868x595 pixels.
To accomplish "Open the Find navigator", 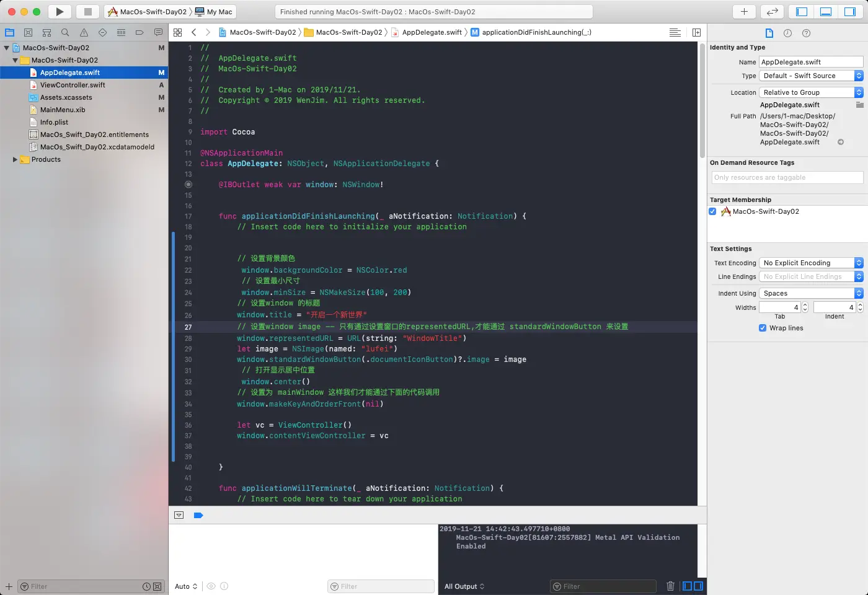I will (64, 32).
